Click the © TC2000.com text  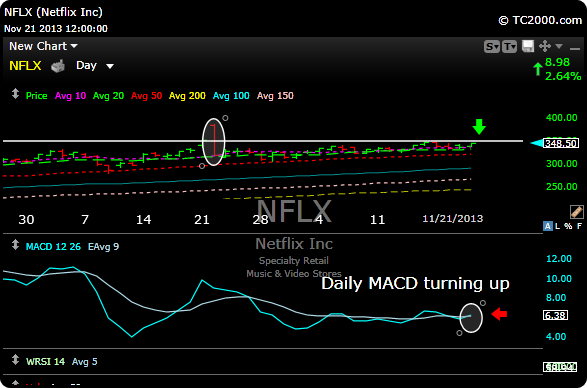coord(540,20)
